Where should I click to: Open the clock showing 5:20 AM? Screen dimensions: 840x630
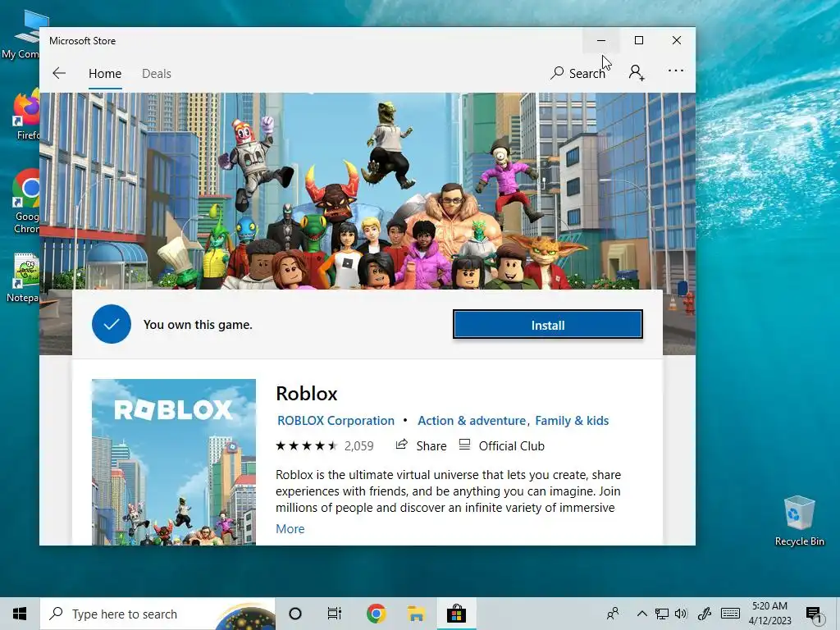769,614
